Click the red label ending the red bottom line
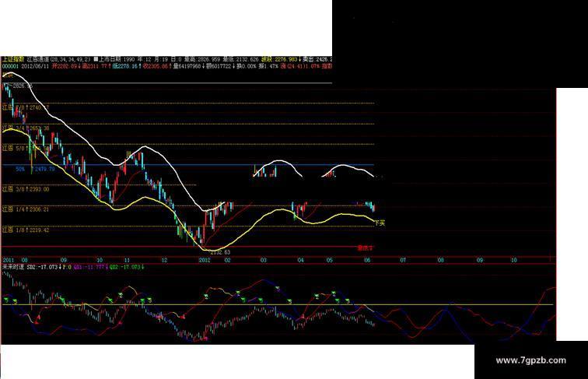 [x=365, y=247]
